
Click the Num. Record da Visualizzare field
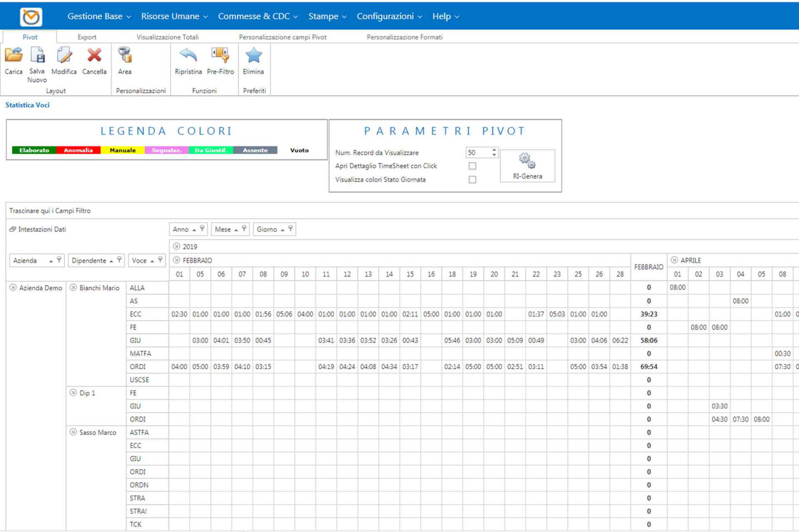tap(478, 153)
